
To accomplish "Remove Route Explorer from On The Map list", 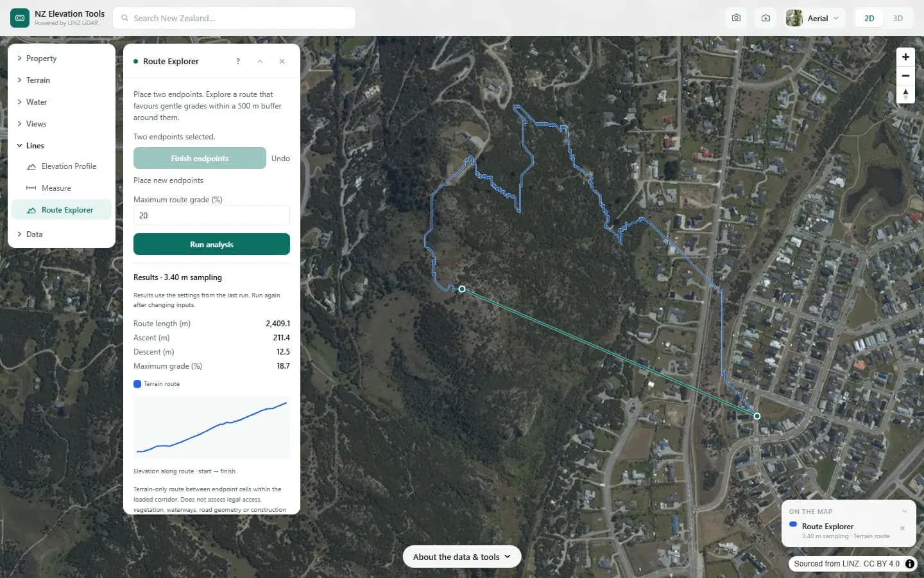I will [902, 529].
